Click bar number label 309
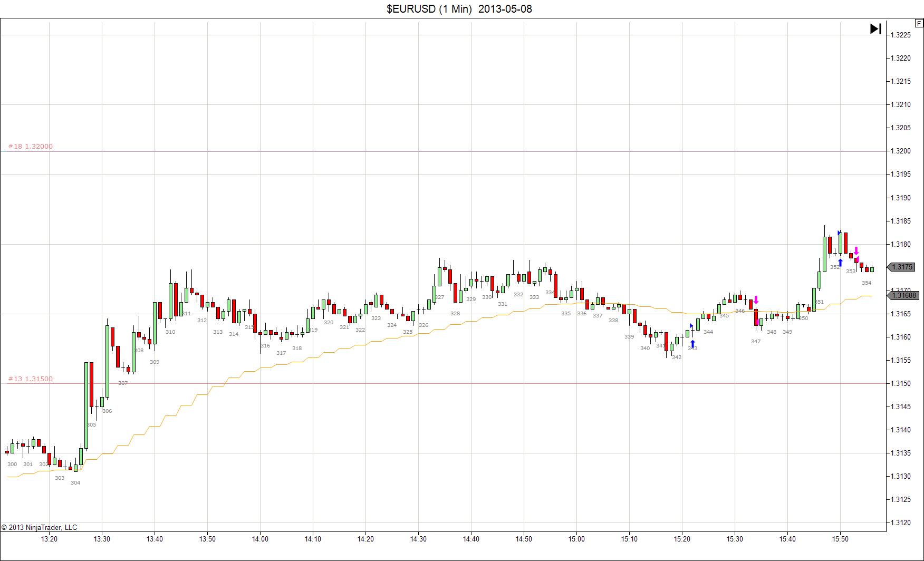The image size is (924, 561). (155, 362)
